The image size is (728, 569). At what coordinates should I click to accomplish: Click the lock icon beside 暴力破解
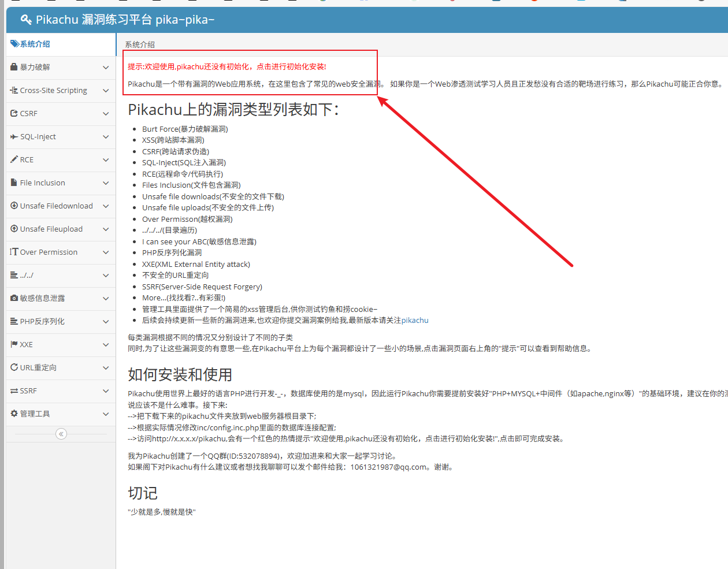tap(14, 67)
